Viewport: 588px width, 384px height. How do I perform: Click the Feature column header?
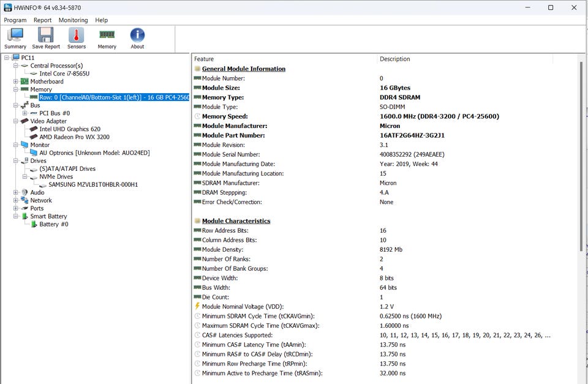pyautogui.click(x=282, y=59)
